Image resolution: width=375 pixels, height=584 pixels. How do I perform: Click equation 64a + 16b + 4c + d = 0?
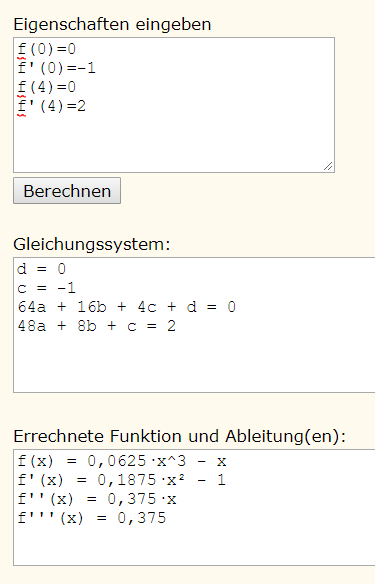tap(127, 307)
